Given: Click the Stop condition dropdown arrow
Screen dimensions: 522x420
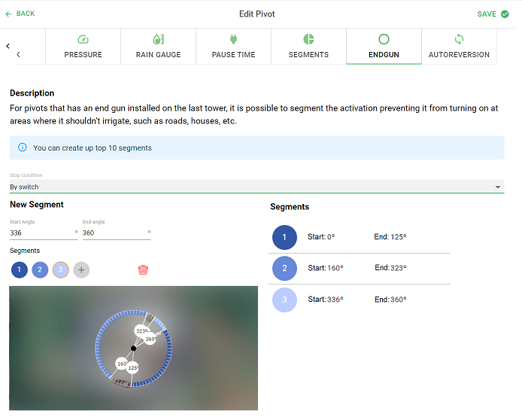Looking at the screenshot, I should pos(498,187).
